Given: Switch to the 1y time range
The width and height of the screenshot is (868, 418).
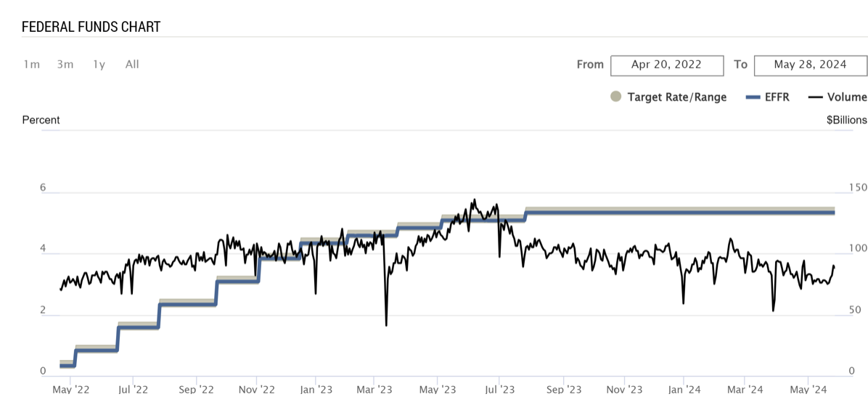Looking at the screenshot, I should coord(99,65).
